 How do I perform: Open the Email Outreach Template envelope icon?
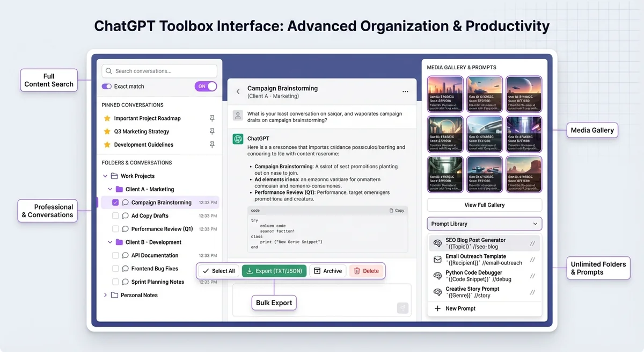pos(436,259)
